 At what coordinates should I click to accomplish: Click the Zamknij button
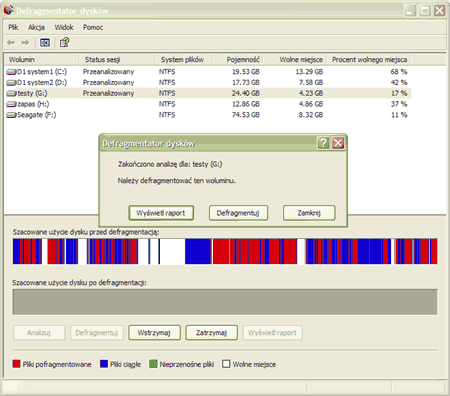[x=309, y=213]
